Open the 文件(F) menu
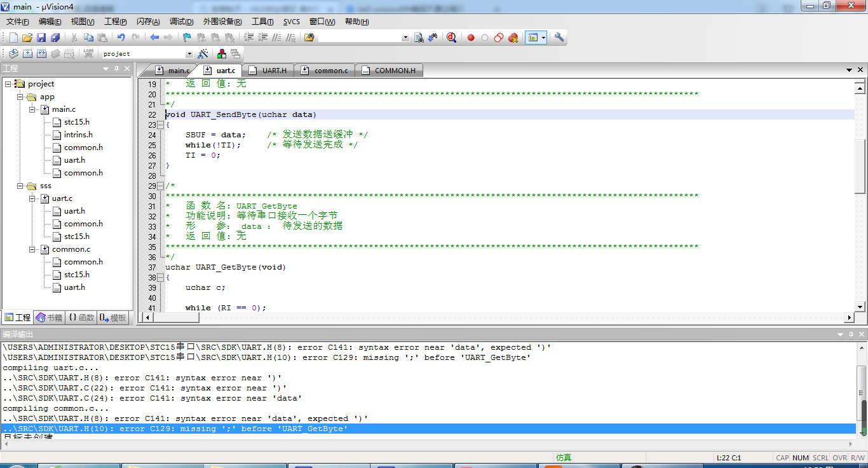868x468 pixels. click(18, 22)
